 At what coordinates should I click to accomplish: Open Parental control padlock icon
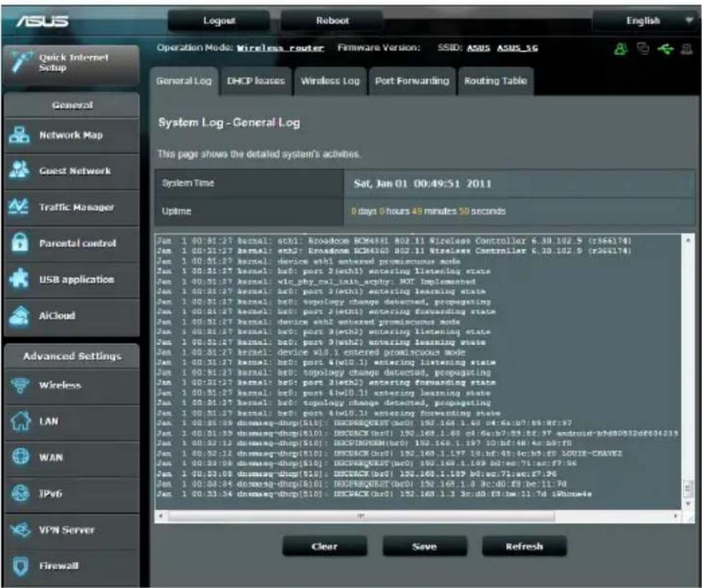[x=19, y=242]
